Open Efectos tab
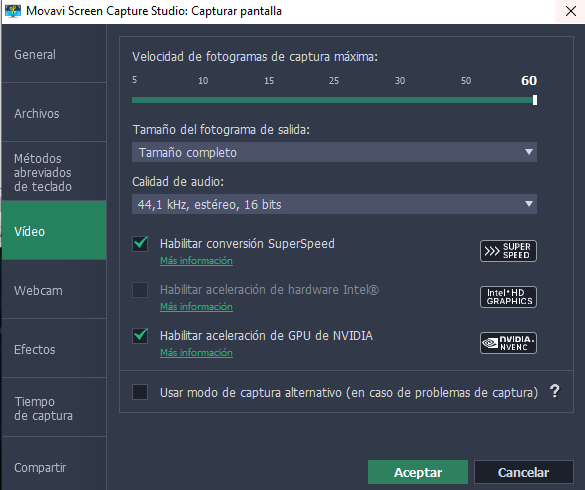The width and height of the screenshot is (585, 490). (54, 349)
